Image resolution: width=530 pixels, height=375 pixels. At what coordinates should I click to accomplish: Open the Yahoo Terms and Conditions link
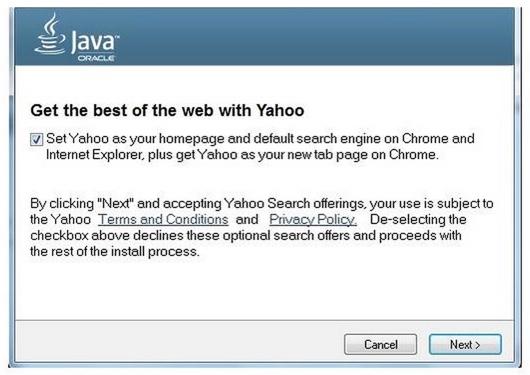click(x=163, y=220)
